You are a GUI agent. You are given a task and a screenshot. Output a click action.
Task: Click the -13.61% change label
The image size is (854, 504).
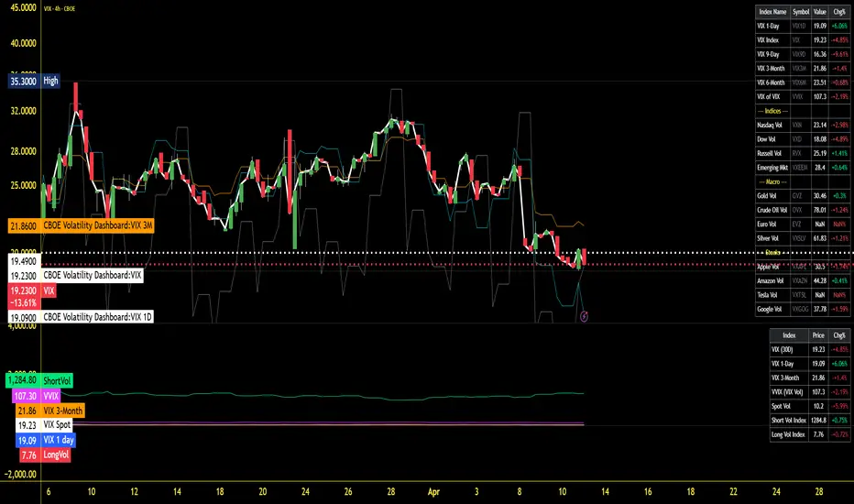24,303
